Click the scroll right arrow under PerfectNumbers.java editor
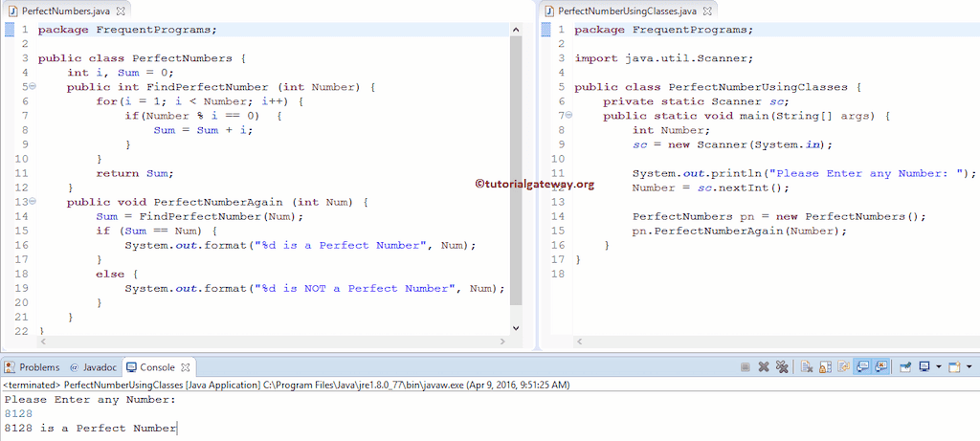The width and height of the screenshot is (980, 441). tap(502, 342)
